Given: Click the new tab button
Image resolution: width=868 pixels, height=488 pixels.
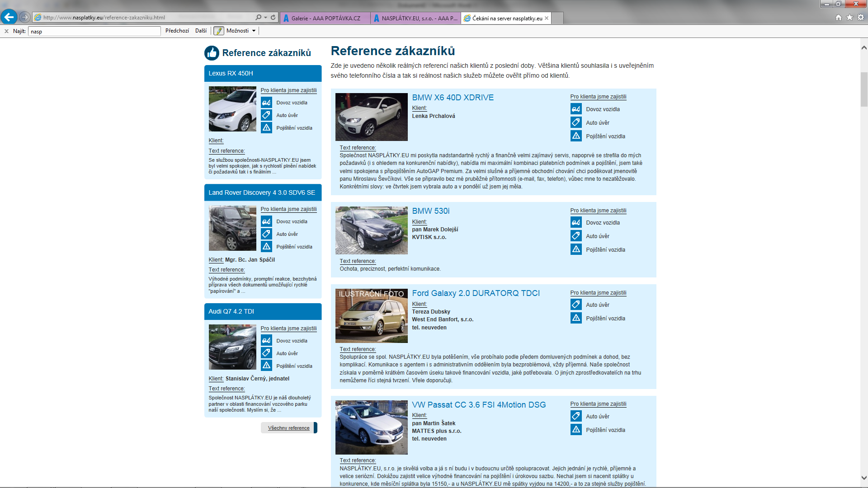Looking at the screenshot, I should [x=557, y=18].
